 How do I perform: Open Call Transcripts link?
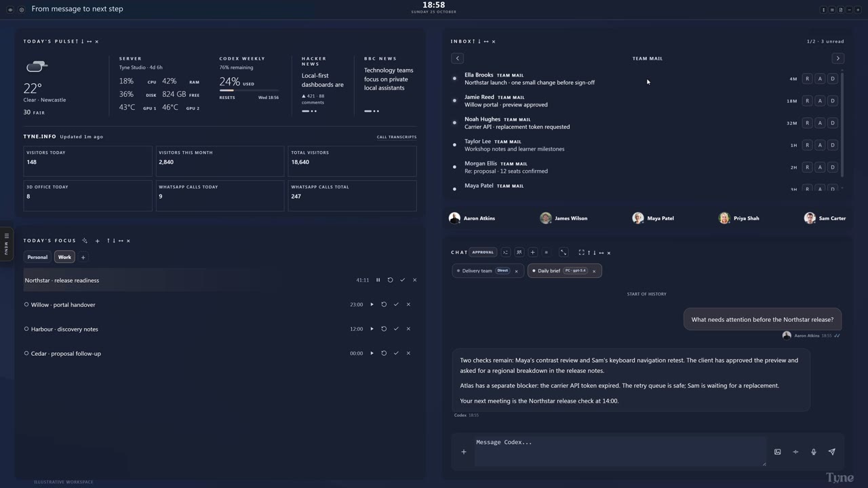pos(397,137)
